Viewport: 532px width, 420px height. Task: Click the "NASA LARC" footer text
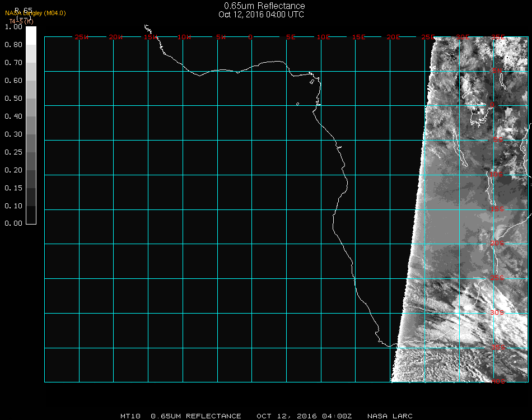390,416
